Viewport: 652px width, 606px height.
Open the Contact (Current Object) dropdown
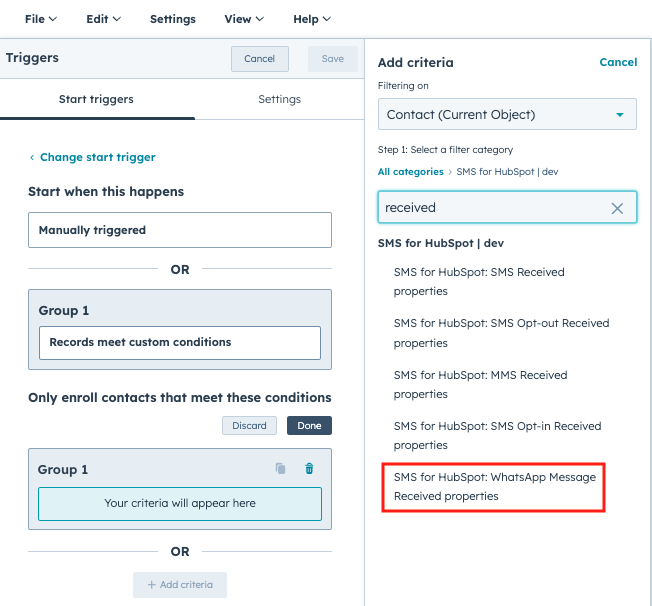[507, 114]
